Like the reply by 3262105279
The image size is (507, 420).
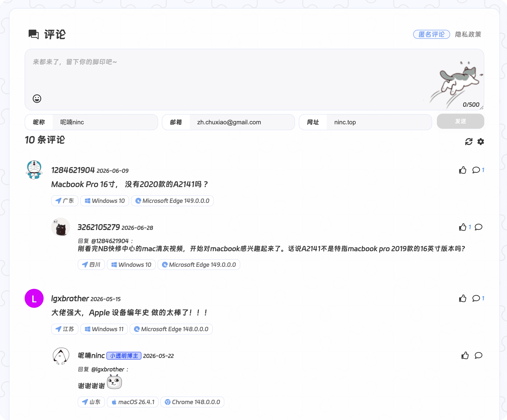pyautogui.click(x=462, y=227)
